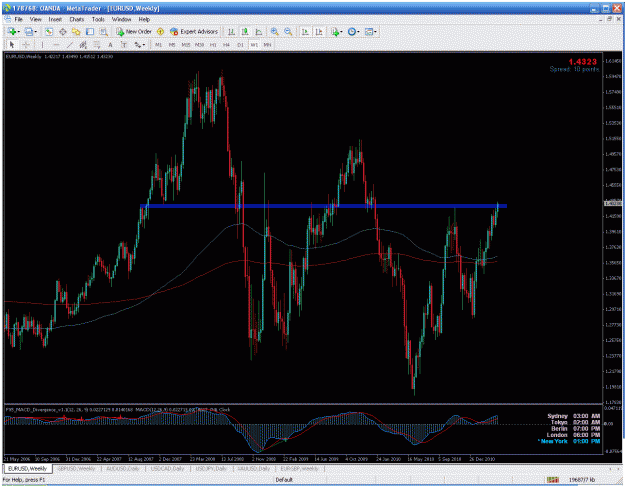Screen dimensions: 625x486
Task: Open the Tools menu
Action: coord(98,19)
